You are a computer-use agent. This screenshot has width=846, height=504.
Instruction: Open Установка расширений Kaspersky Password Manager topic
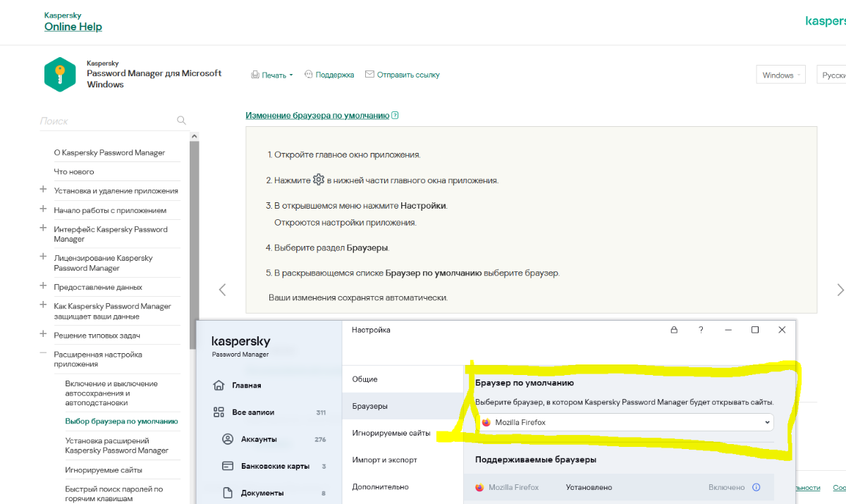[117, 445]
